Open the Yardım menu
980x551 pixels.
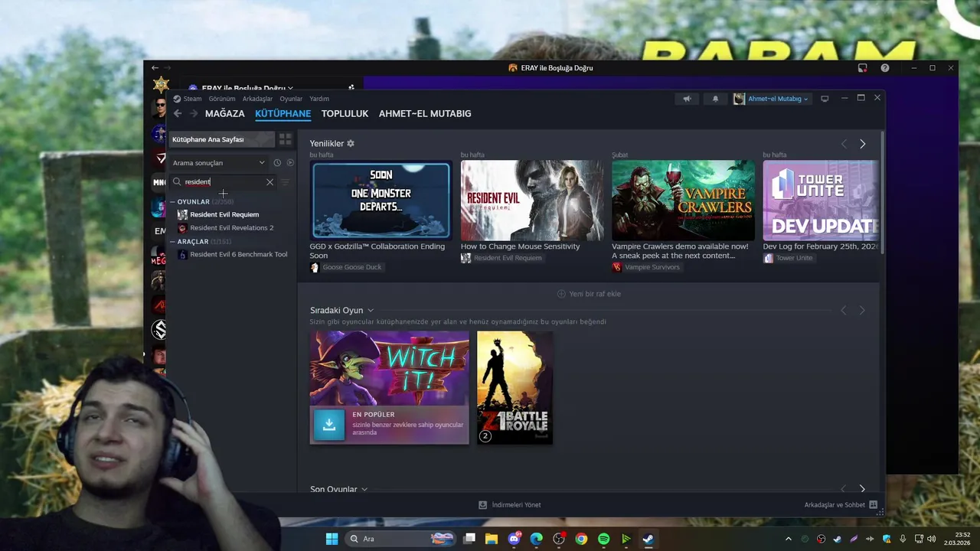(x=319, y=99)
